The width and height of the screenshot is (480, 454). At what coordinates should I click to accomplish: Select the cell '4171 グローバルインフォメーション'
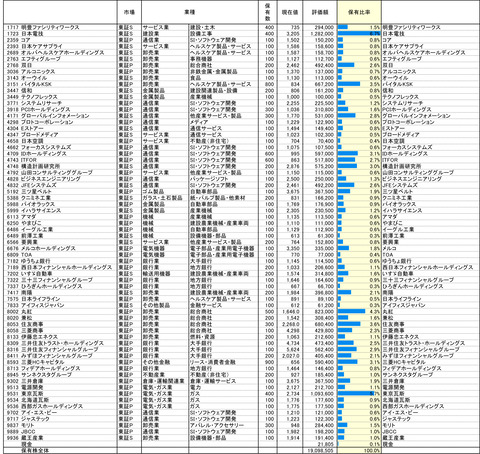point(60,116)
